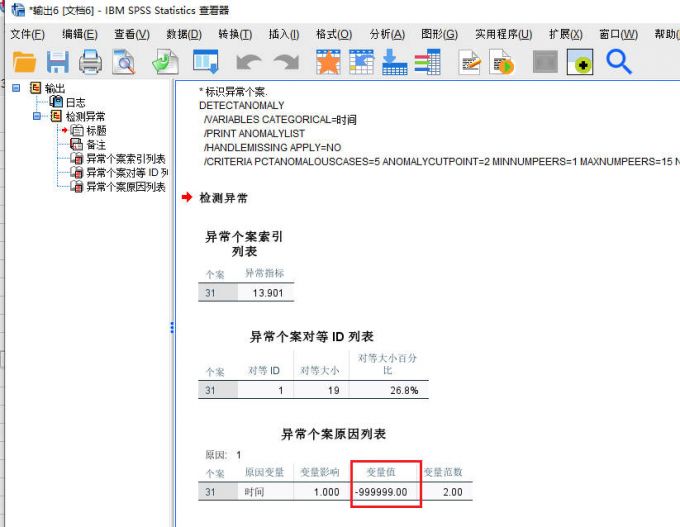Screen dimensions: 680x527
Task: Click the grayed-out toolbar rectangle icon
Action: [x=545, y=62]
